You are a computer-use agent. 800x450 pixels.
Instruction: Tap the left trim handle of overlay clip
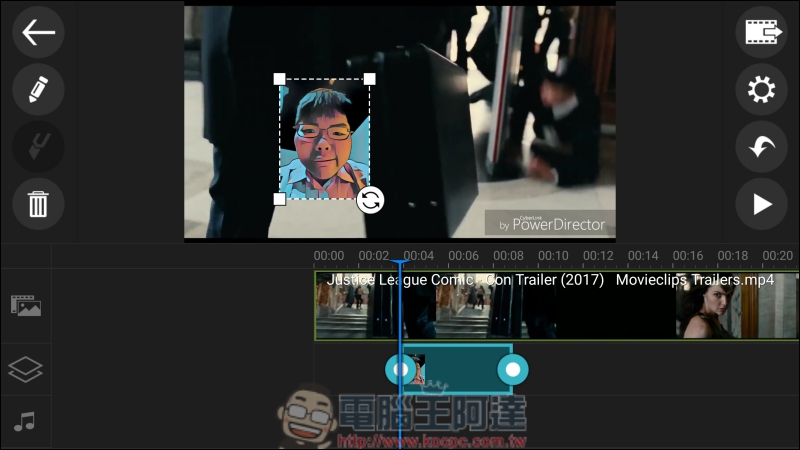click(x=400, y=369)
